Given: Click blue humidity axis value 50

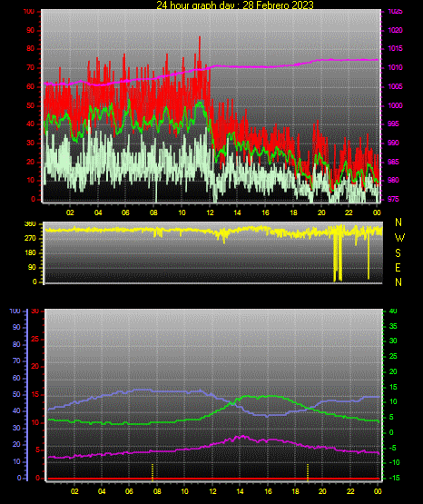Looking at the screenshot, I should pos(16,394).
